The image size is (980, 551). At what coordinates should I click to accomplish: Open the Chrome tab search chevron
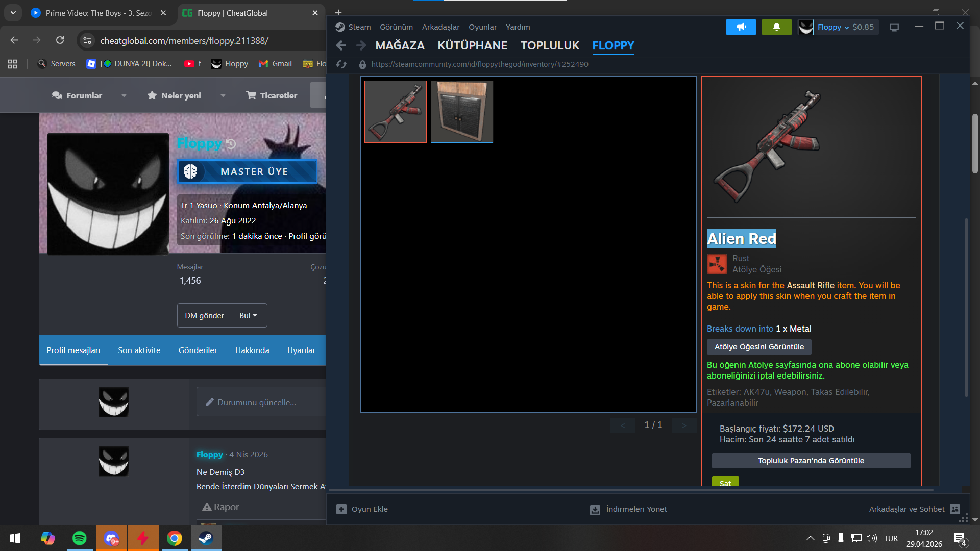click(13, 13)
